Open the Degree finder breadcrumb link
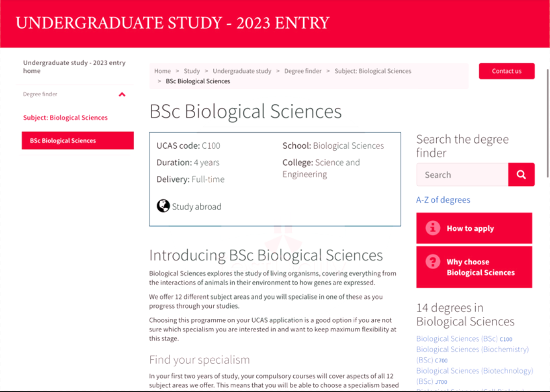This screenshot has height=392, width=550. coord(303,71)
